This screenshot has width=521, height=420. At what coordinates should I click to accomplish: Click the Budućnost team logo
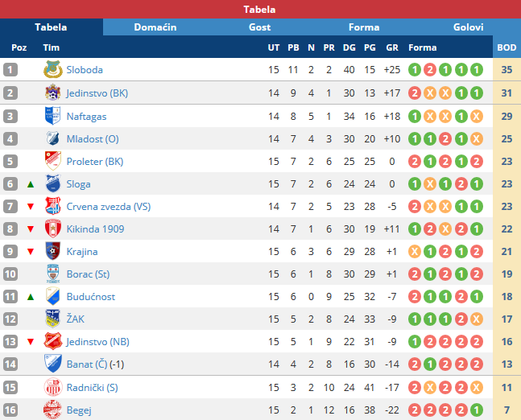(53, 296)
